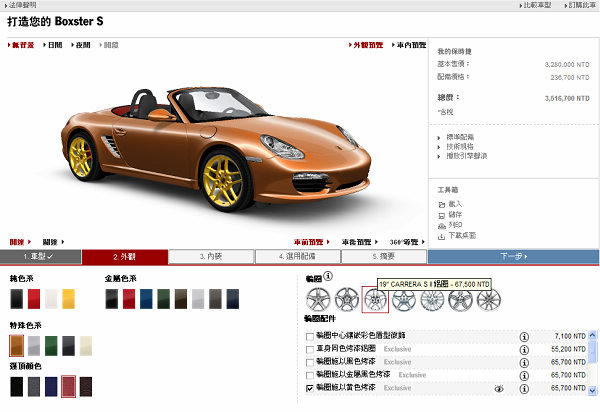Click eye preview icon for yellow wheel paint
This screenshot has height=412, width=600.
[499, 387]
